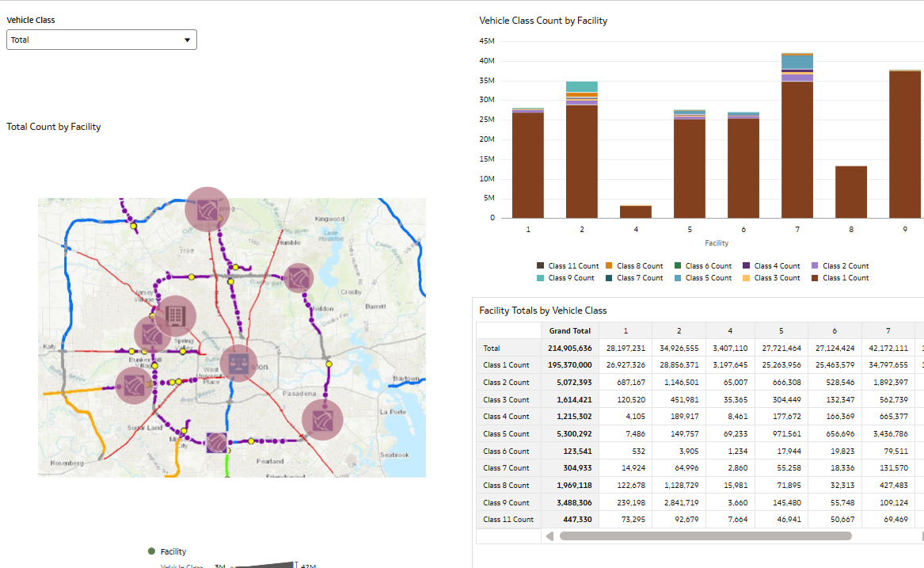Click the Class 5 Count row label

click(506, 433)
